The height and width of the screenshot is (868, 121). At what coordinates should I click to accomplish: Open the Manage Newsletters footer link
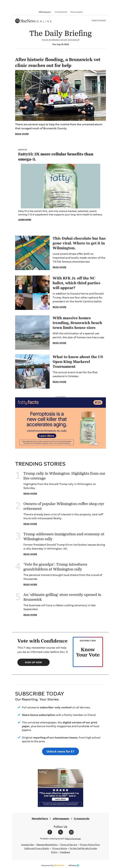click(x=47, y=844)
